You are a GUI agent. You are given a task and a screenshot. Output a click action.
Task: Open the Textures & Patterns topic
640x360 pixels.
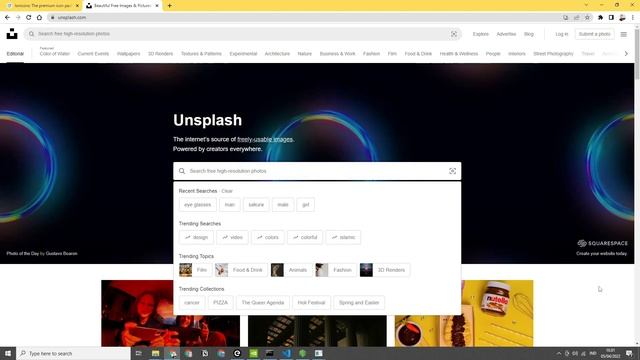201,53
